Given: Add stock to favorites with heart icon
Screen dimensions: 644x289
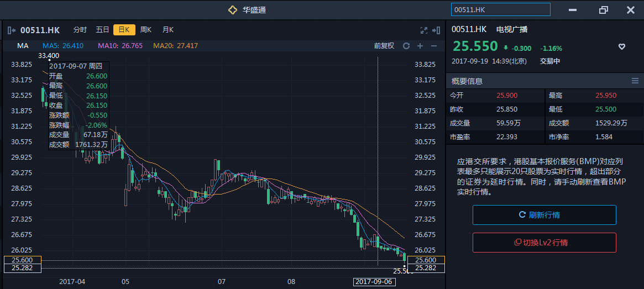Looking at the screenshot, I should click(621, 47).
